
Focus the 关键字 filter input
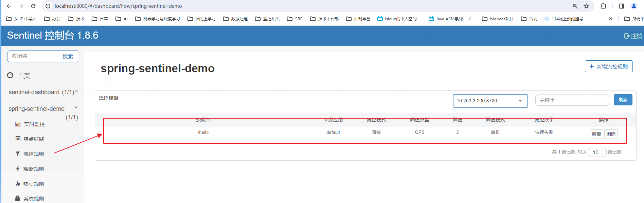click(x=572, y=100)
